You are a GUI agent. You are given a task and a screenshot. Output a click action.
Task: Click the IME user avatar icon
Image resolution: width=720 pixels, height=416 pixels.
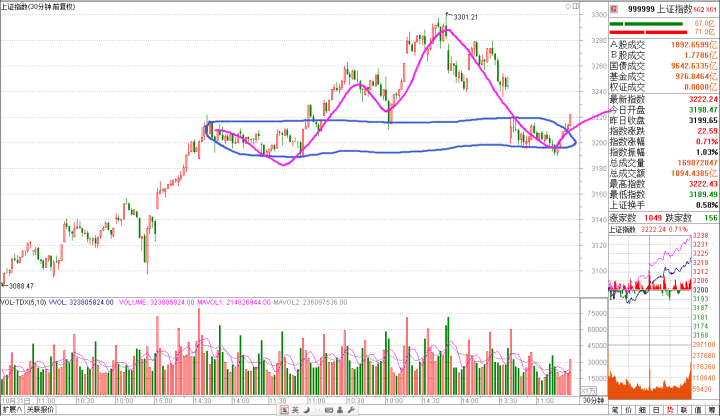(x=338, y=409)
